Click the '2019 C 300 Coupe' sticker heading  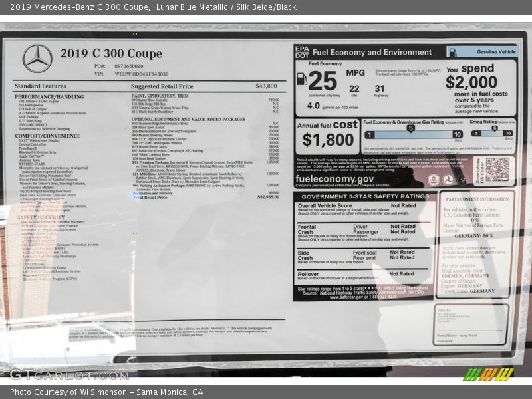coord(111,53)
